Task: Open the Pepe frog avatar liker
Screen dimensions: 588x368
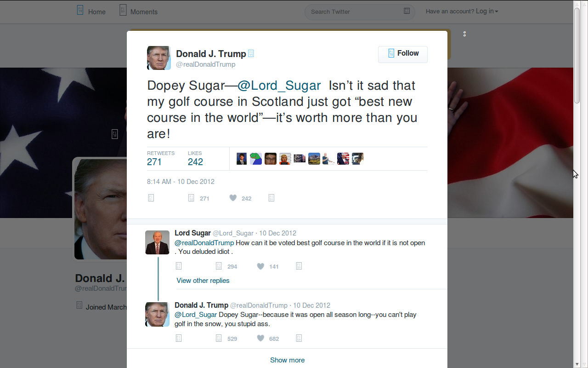Action: (x=256, y=159)
